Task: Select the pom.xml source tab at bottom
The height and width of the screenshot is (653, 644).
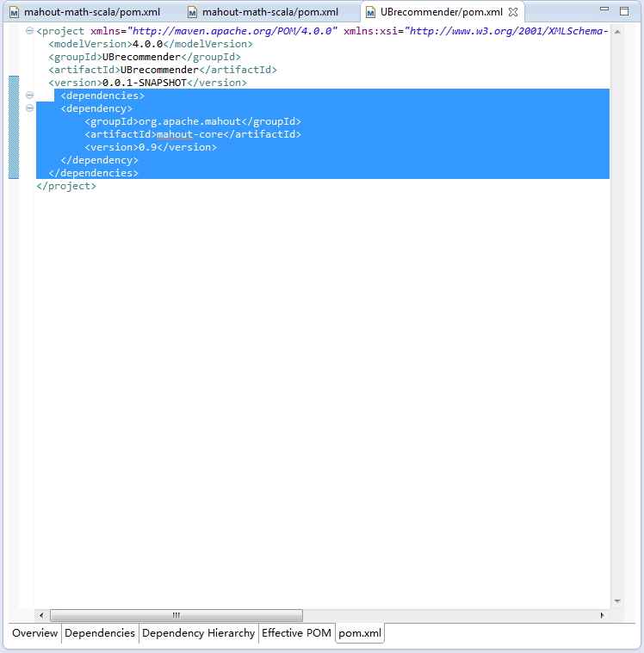Action: pyautogui.click(x=360, y=633)
